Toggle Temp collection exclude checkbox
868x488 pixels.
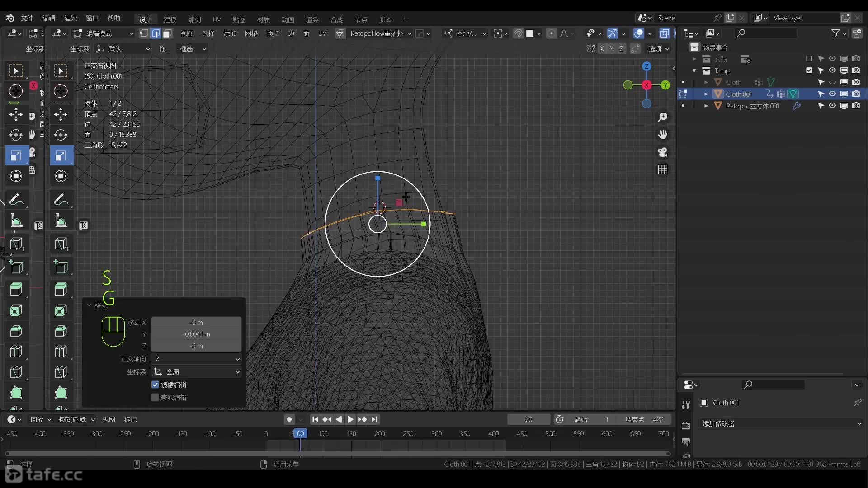tap(809, 70)
